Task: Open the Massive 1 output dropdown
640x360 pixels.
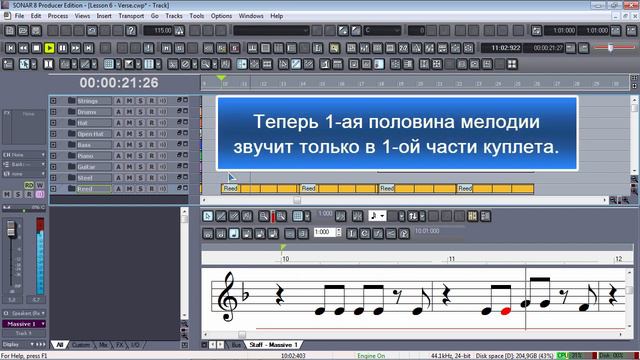Action: (24, 324)
